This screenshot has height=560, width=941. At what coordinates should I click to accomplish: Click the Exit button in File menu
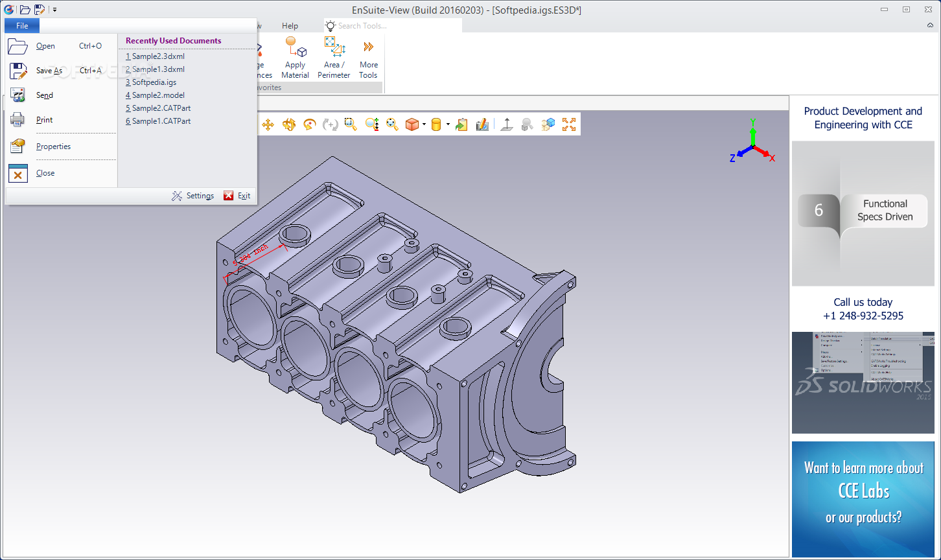click(x=237, y=196)
